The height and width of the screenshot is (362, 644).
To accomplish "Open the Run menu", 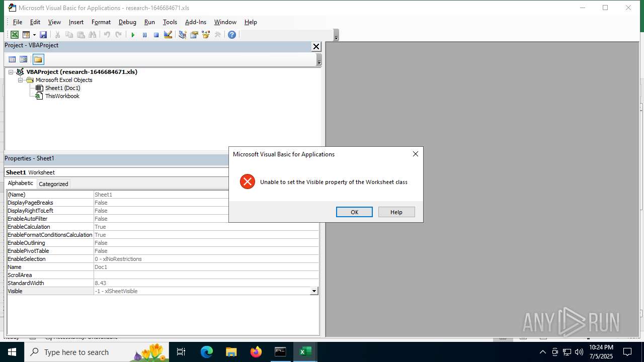I will (149, 22).
